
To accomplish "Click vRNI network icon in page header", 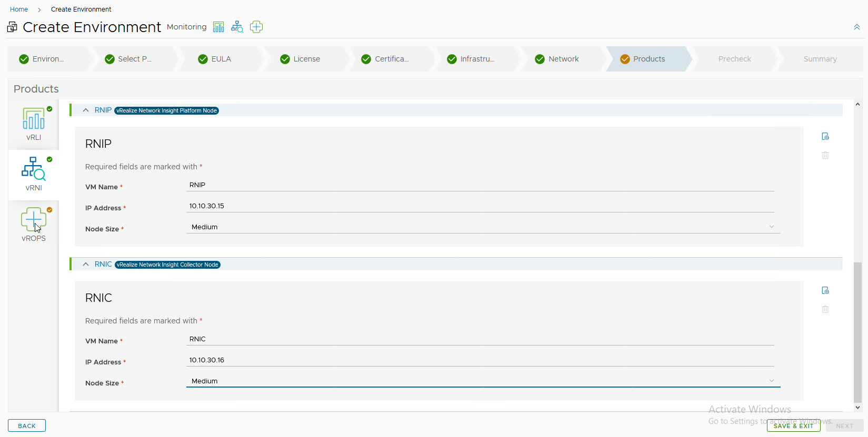I will (x=237, y=27).
